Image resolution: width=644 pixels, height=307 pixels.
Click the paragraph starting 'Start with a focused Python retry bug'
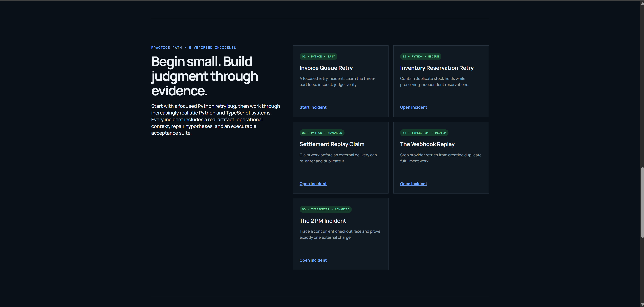216,120
